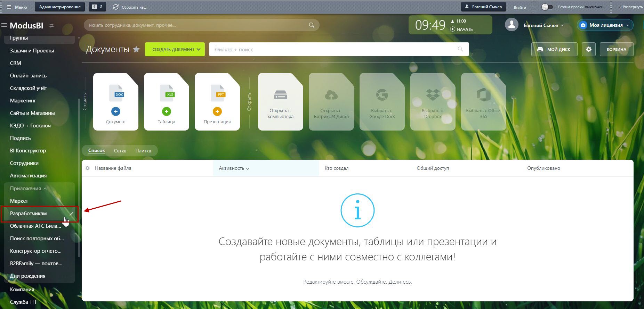This screenshot has height=309, width=644.
Task: Open the documents settings gear button
Action: [x=588, y=49]
